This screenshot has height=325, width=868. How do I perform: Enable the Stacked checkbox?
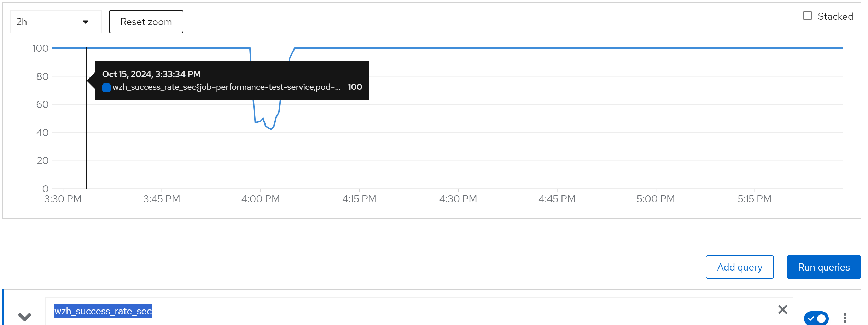point(807,16)
